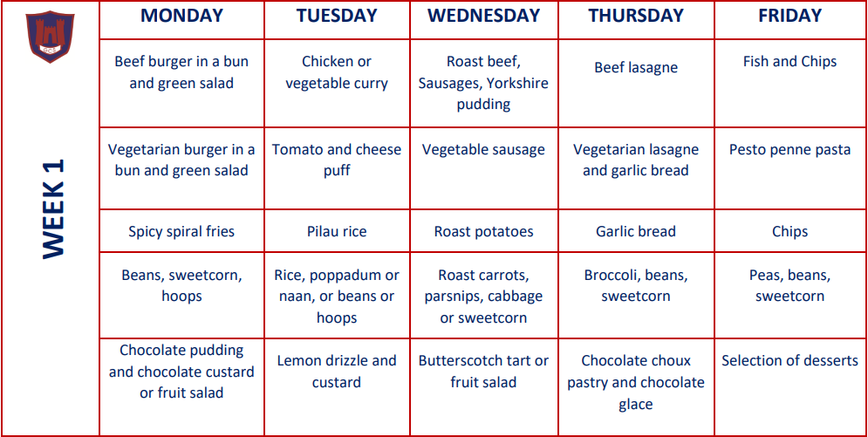
Task: Click the FRIDAY column header
Action: tap(790, 16)
